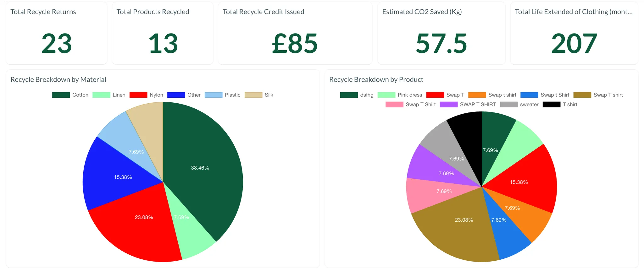Toggle the pink Swap T Shirt legend entry

pos(411,104)
